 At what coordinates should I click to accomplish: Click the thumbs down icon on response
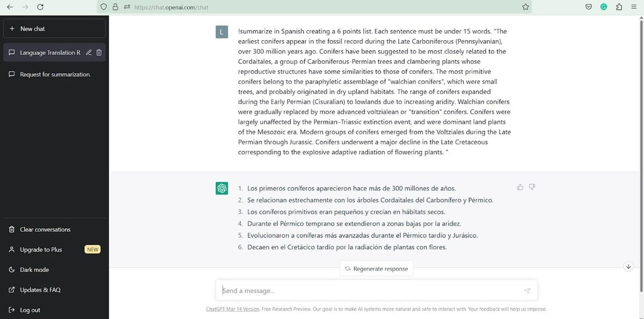coord(532,187)
